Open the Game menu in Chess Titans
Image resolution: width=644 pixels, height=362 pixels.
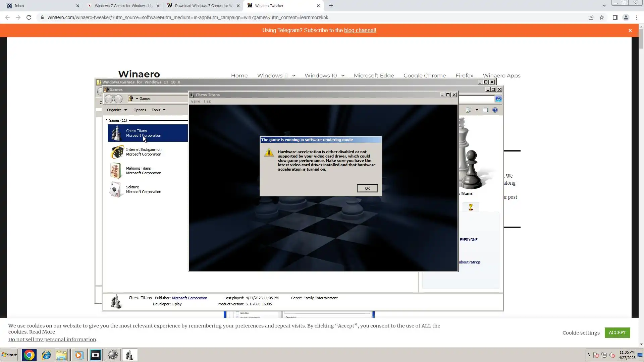click(195, 101)
